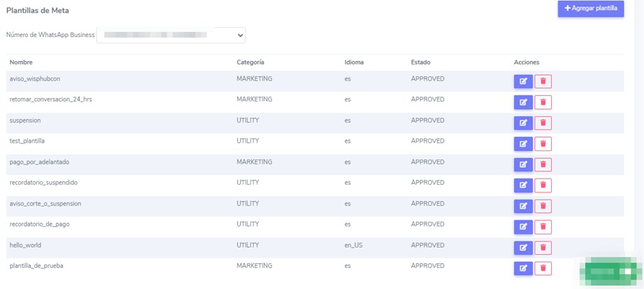Viewport: 644px width, 289px height.
Task: Delete the test_plantilla template
Action: click(543, 143)
